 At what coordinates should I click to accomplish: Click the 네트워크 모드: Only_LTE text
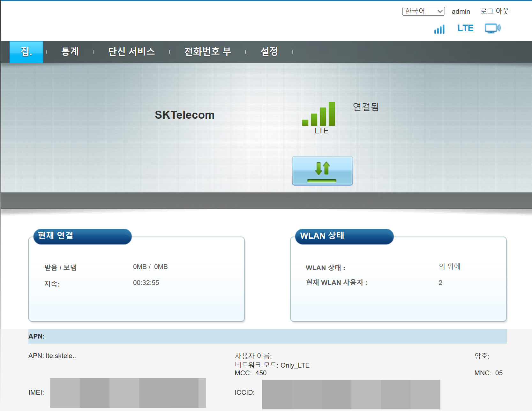point(272,365)
